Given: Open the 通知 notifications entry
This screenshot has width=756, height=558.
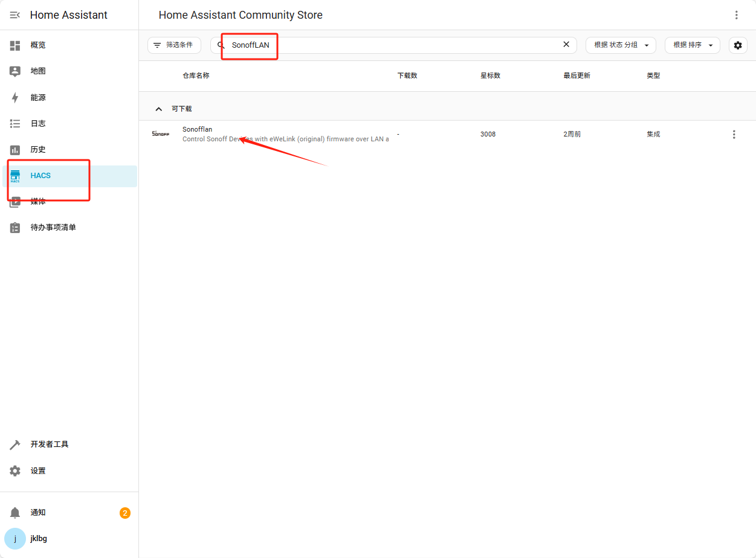Looking at the screenshot, I should click(x=69, y=513).
